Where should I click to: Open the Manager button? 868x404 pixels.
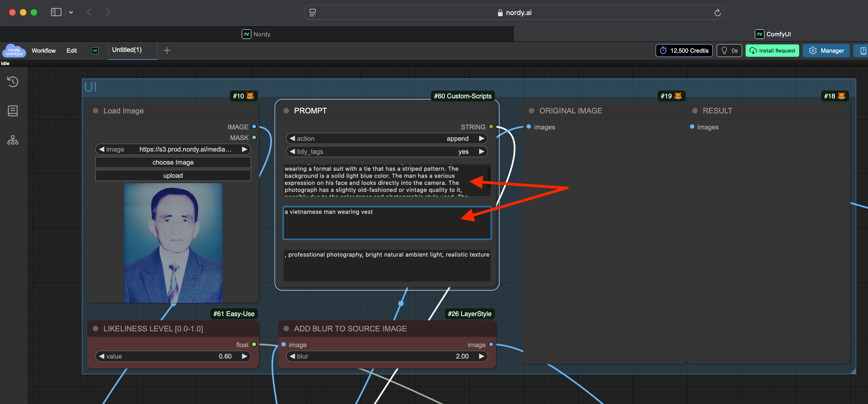[x=826, y=51]
